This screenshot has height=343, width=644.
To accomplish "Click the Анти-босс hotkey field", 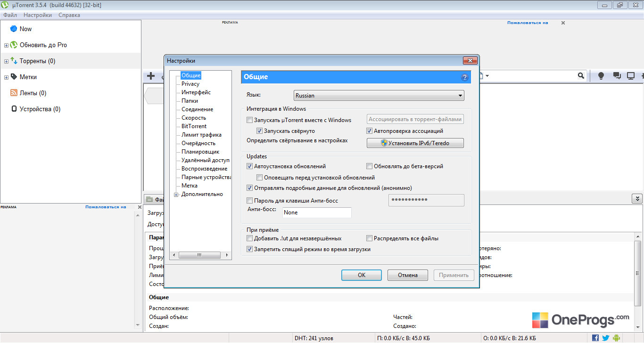I will coord(317,212).
